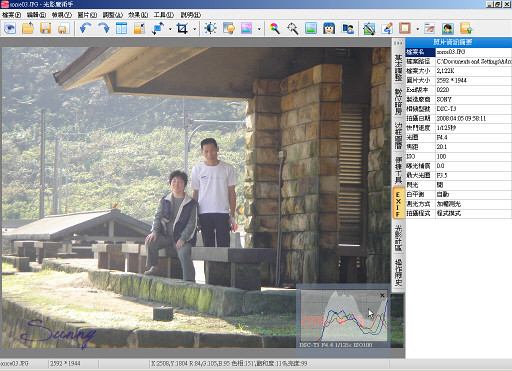Select the 檔案名 row in EXIF table
The width and height of the screenshot is (512, 371).
[459, 52]
